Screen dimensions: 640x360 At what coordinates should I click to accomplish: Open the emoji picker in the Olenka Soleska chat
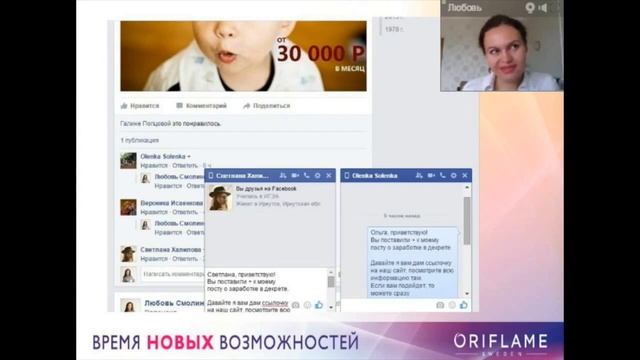(x=452, y=305)
